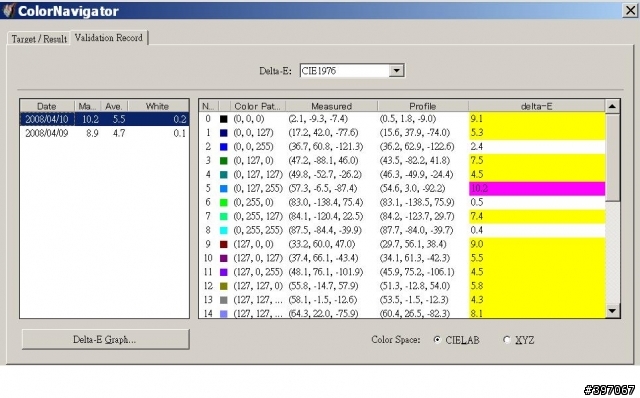Click the scrollbar up arrow
Viewport: 640px width, 398px height.
[x=612, y=106]
